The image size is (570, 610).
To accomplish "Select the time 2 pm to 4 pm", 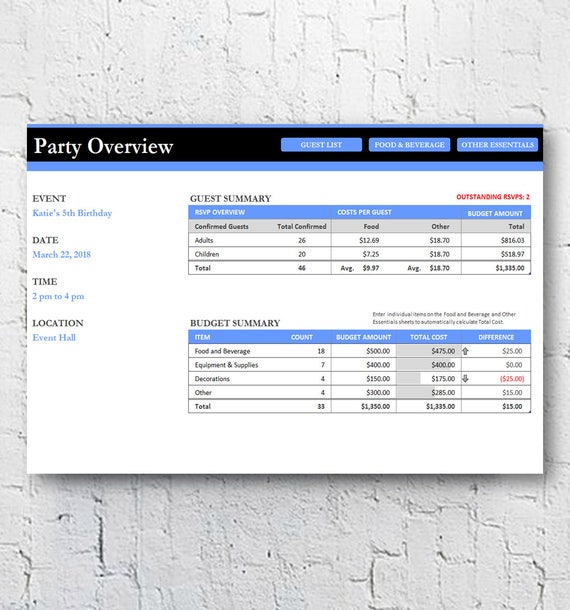I will click(58, 296).
